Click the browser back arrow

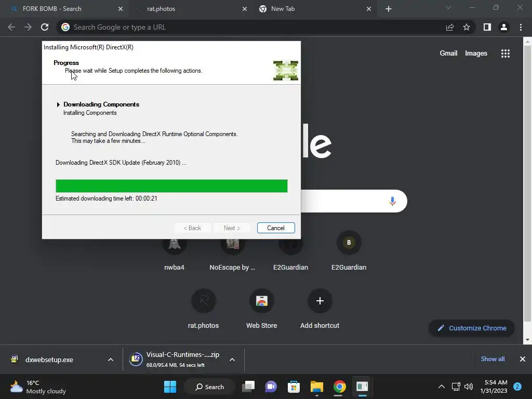click(11, 27)
